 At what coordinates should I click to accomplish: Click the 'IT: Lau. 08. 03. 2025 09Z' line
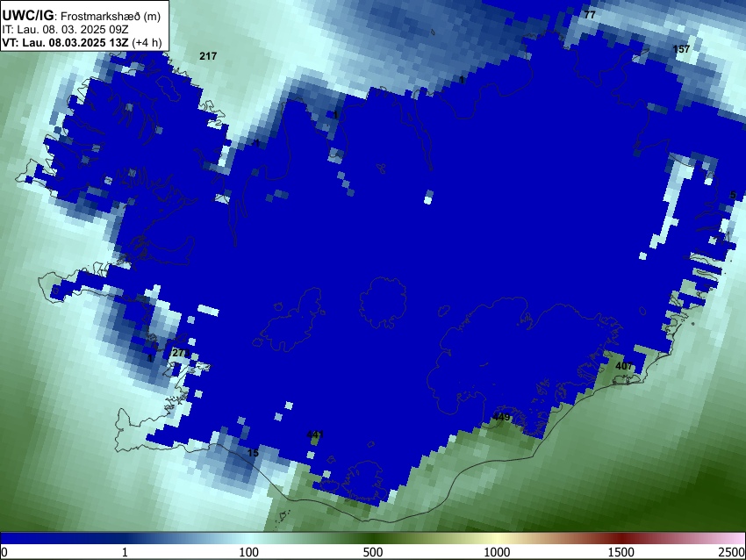(65, 30)
